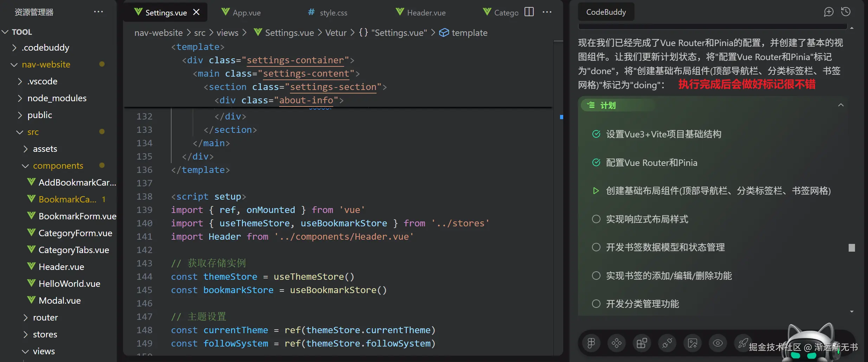
Task: Collapse the components folder
Action: tap(25, 166)
